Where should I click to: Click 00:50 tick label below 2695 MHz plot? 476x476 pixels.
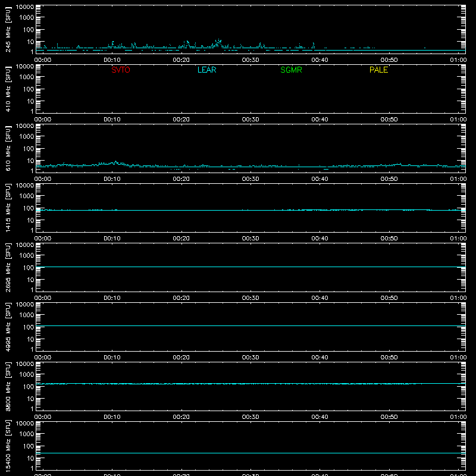(x=389, y=298)
